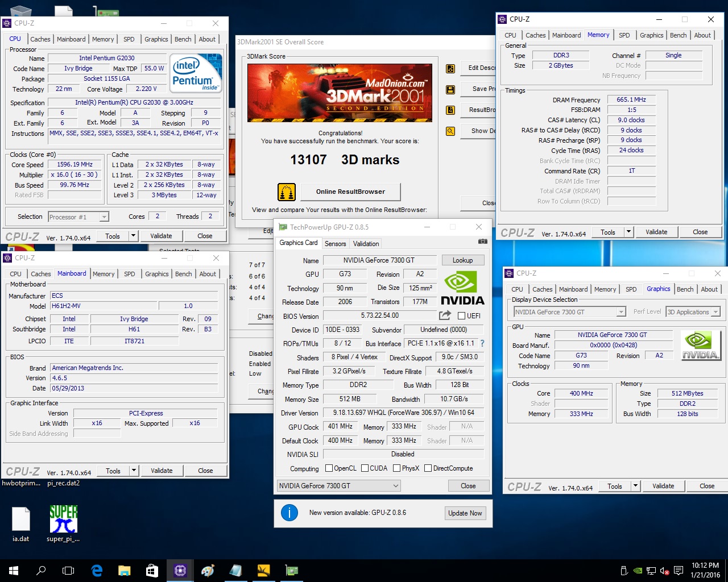Toggle the CUDA checkbox

365,468
